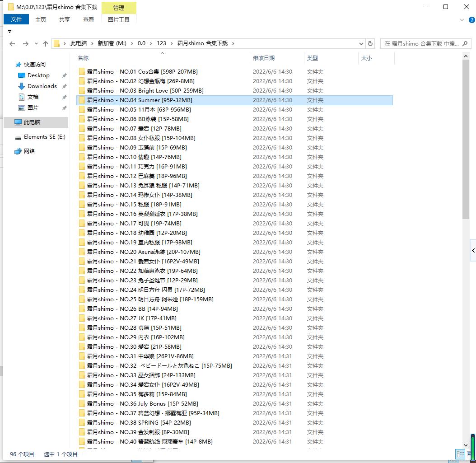The width and height of the screenshot is (476, 463).
Task: Click folder icon of NO.01 Cos合集
Action: click(82, 71)
